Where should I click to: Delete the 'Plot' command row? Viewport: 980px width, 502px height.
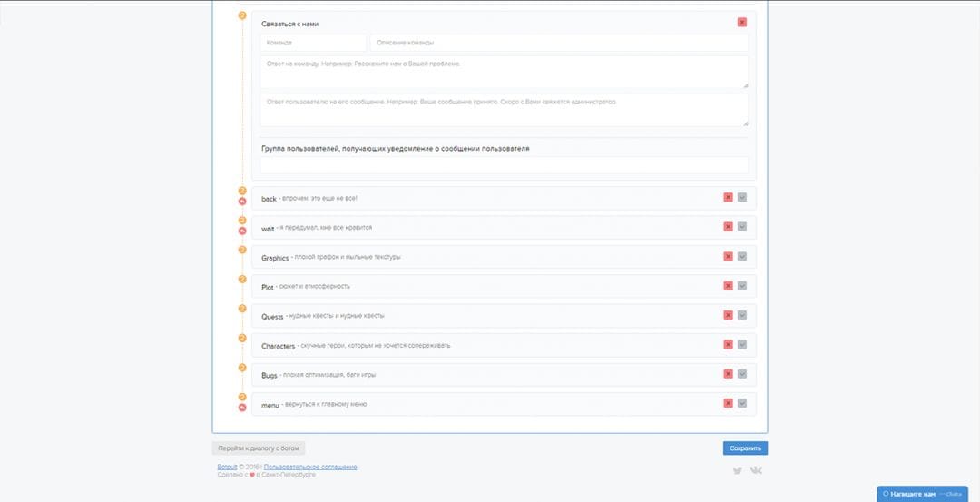click(x=728, y=286)
